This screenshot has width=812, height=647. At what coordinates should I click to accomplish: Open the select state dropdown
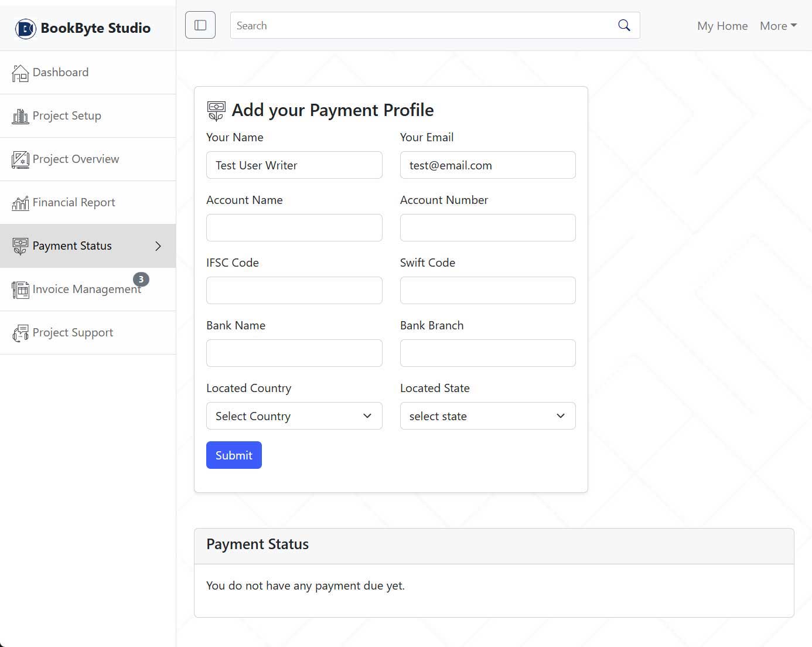pos(487,416)
